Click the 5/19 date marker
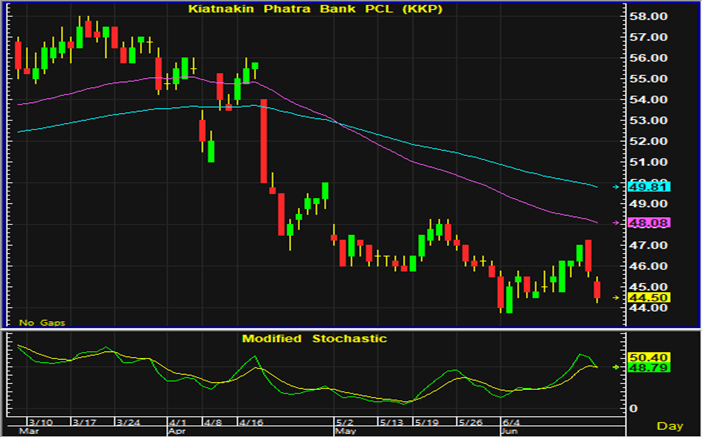 430,422
